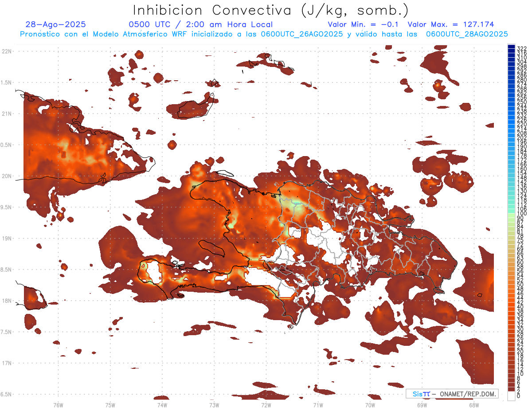Click the colorbar value '322'

click(x=521, y=48)
